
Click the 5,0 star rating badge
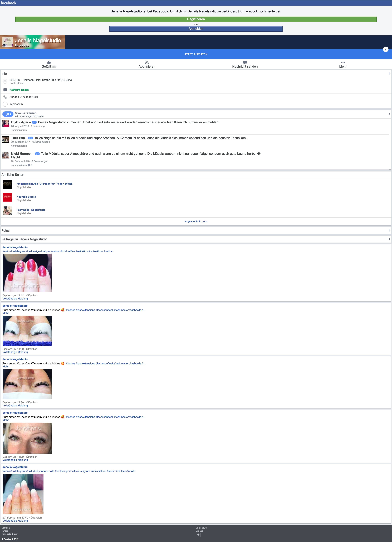[8, 114]
